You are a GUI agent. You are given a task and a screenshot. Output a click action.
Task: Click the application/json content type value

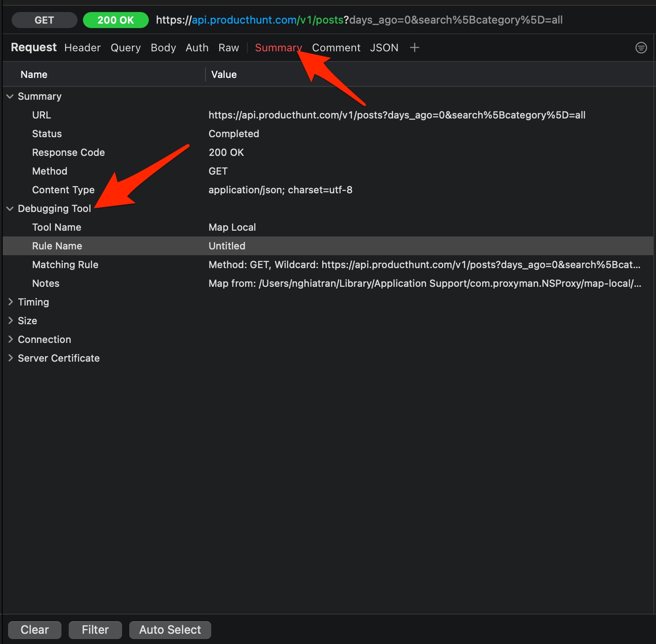point(280,190)
